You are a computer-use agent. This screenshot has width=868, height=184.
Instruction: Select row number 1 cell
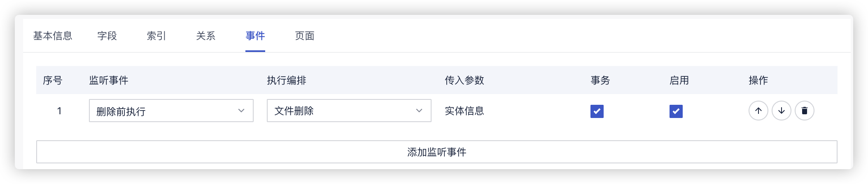coord(59,111)
